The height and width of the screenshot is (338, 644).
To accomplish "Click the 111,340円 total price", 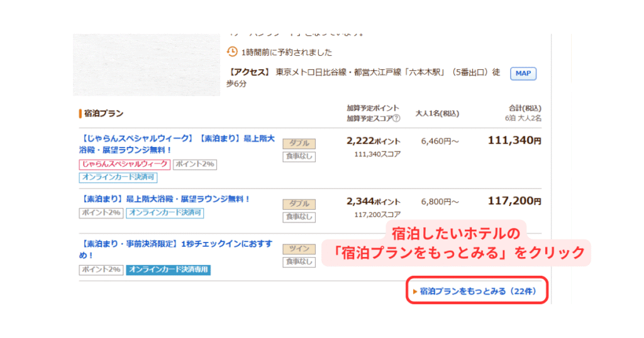I will (x=514, y=141).
